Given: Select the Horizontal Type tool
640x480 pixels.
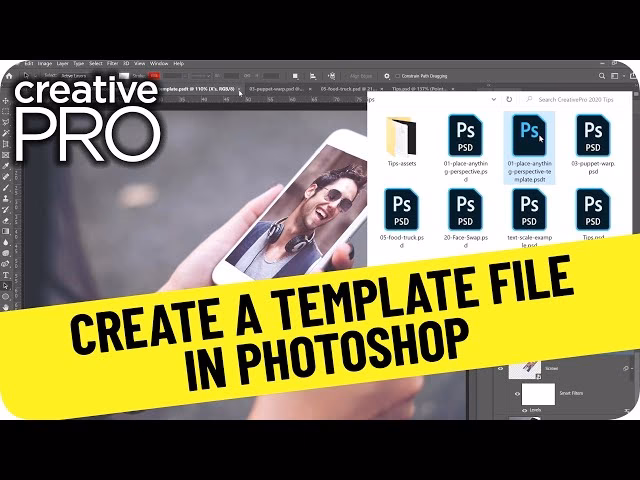Looking at the screenshot, I should pos(6,276).
